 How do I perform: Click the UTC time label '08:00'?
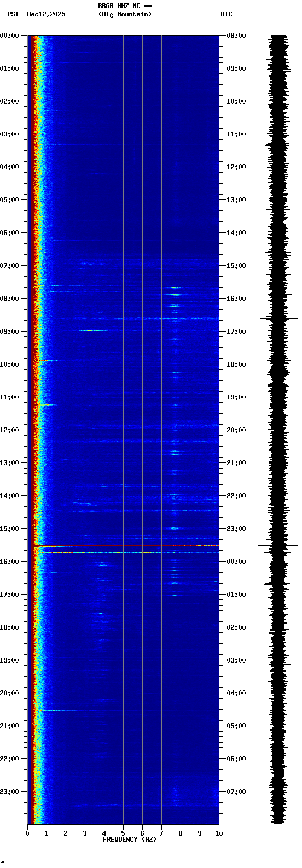(236, 36)
